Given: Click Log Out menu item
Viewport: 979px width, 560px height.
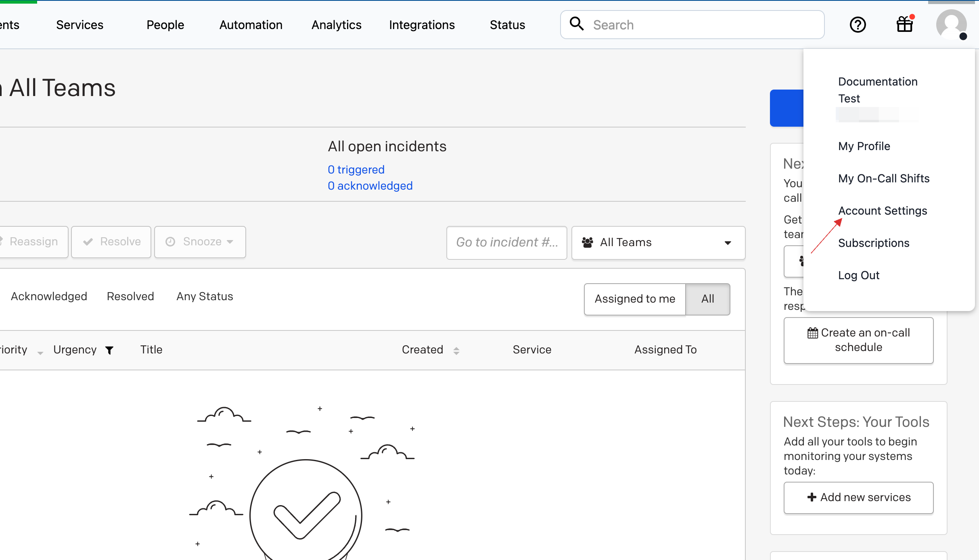Looking at the screenshot, I should coord(859,275).
